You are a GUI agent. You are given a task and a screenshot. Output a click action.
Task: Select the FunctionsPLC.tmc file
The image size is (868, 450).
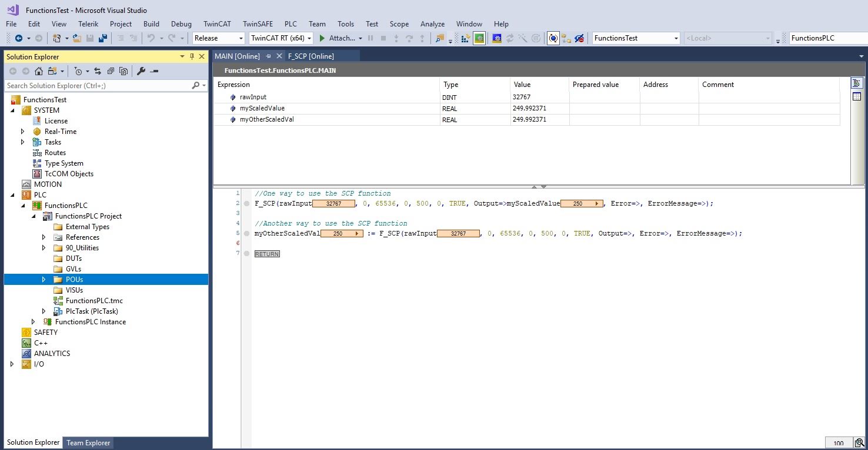[94, 301]
